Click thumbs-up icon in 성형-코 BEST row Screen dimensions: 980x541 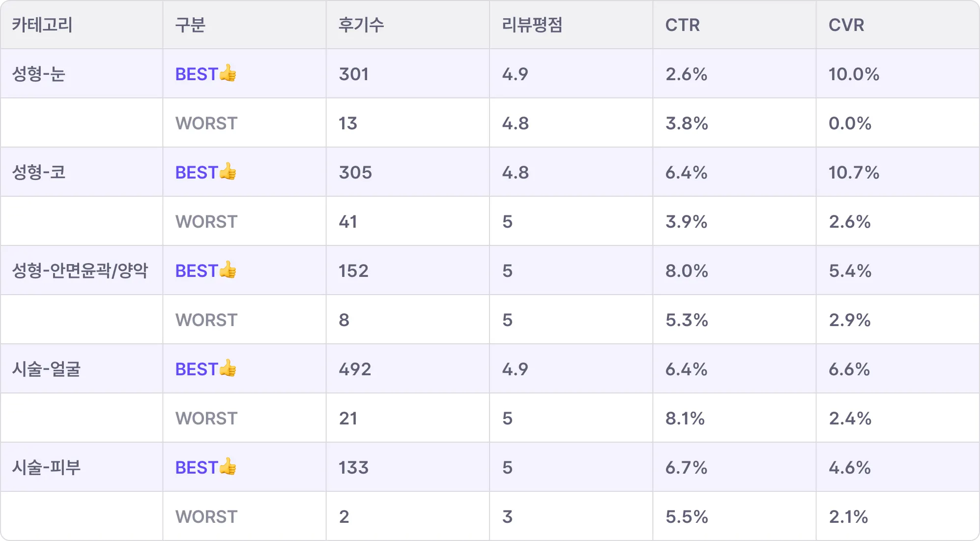228,172
